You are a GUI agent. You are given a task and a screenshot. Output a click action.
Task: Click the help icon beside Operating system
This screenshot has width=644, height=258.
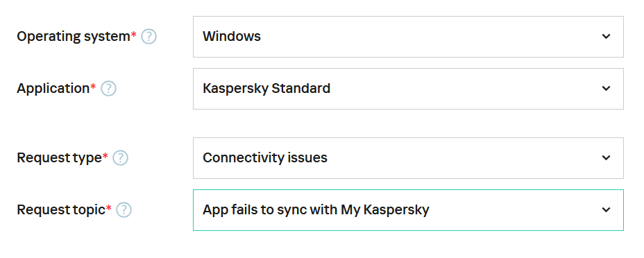(x=149, y=37)
